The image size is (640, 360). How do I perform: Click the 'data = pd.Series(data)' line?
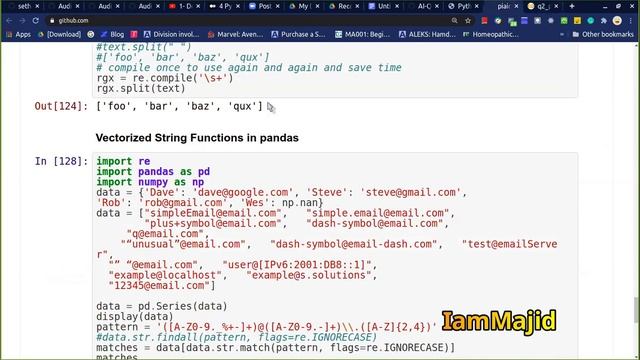coord(162,306)
